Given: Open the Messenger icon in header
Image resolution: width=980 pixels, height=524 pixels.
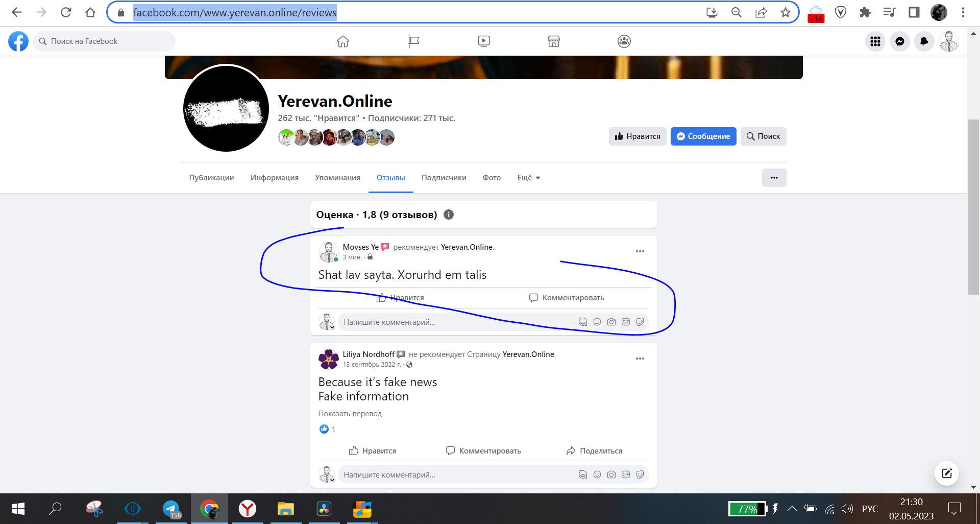Looking at the screenshot, I should coord(900,41).
